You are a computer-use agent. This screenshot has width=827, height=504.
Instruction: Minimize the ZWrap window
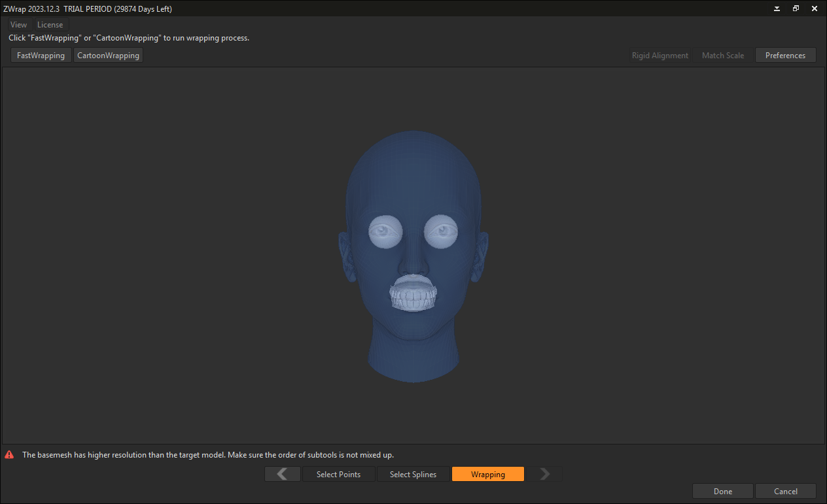click(777, 9)
